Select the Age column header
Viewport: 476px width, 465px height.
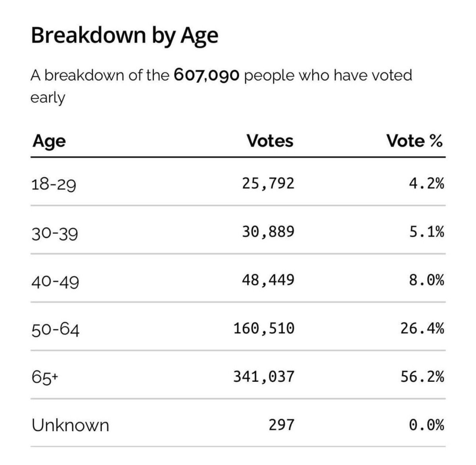pyautogui.click(x=49, y=141)
